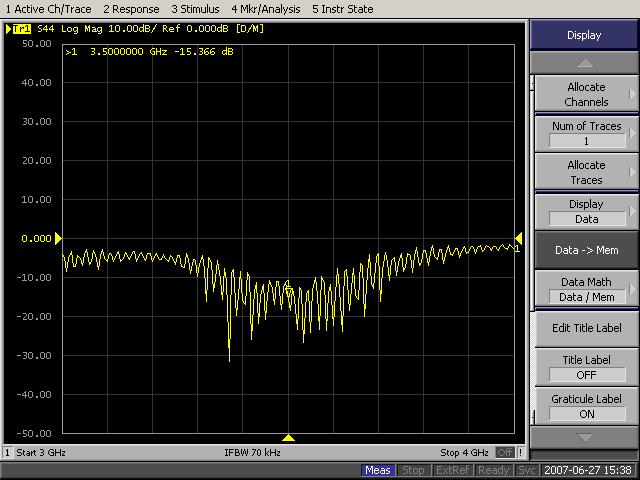This screenshot has height=480, width=640.
Task: Click the Stop 4 GHz stimulus value
Action: click(464, 452)
